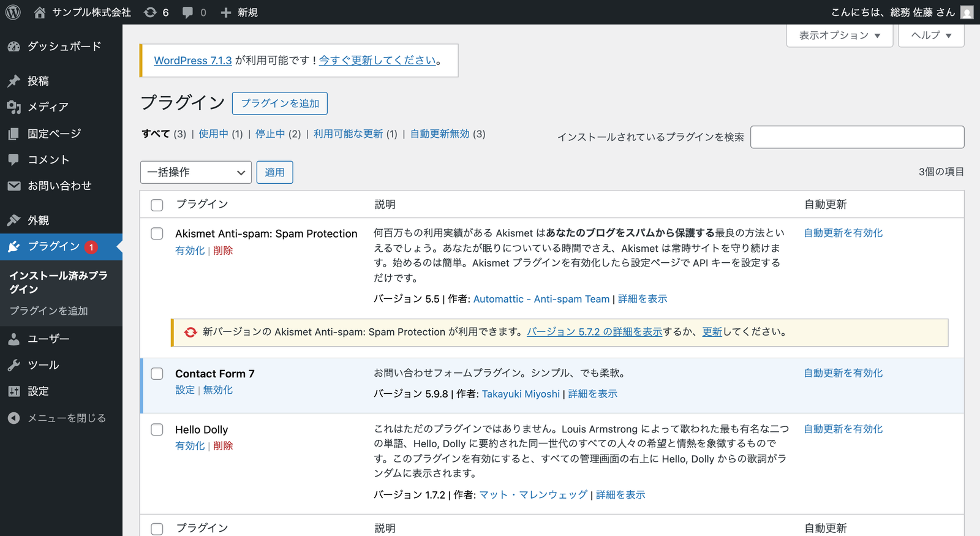This screenshot has height=536, width=980.
Task: Click the 設定 sliders icon
Action: [x=13, y=391]
